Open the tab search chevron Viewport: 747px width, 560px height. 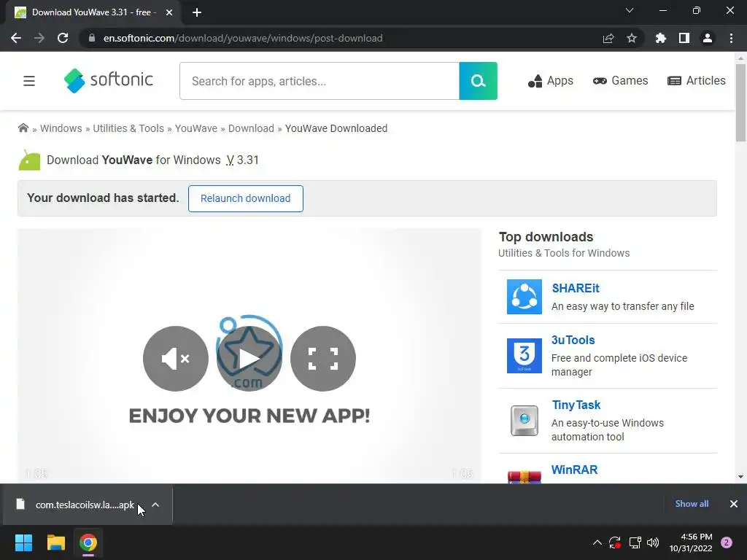[x=630, y=10]
